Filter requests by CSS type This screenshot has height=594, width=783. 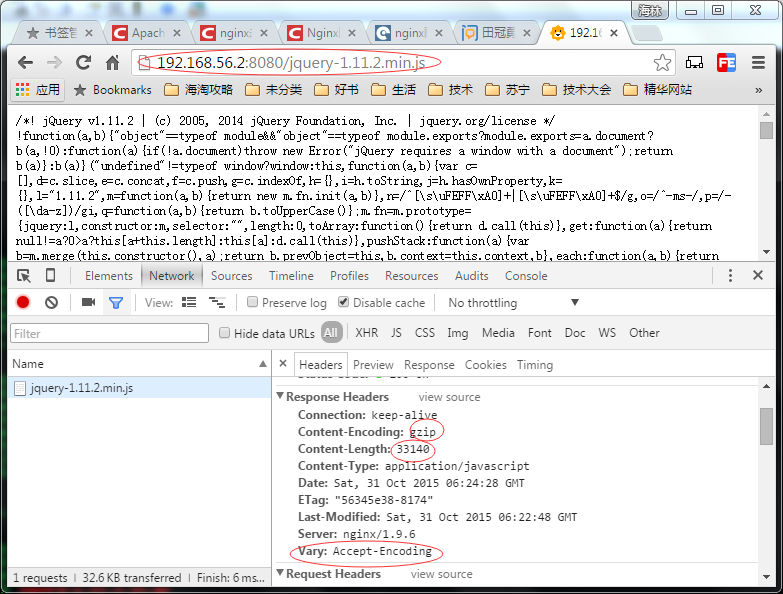(425, 333)
